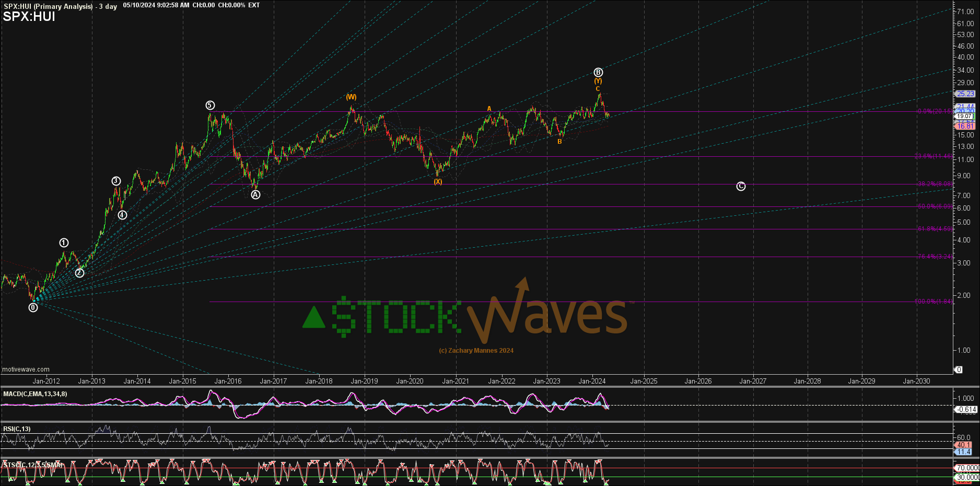Select the 50.0%(6.09) Fibonacci level label
Screen dimensions: 980x486
pyautogui.click(x=935, y=206)
